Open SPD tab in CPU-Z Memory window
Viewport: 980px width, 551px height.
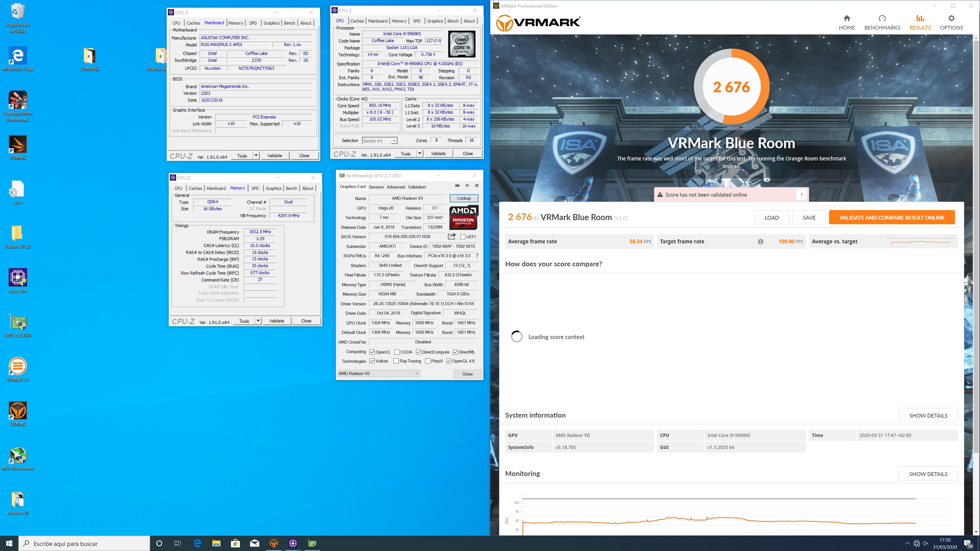[255, 188]
